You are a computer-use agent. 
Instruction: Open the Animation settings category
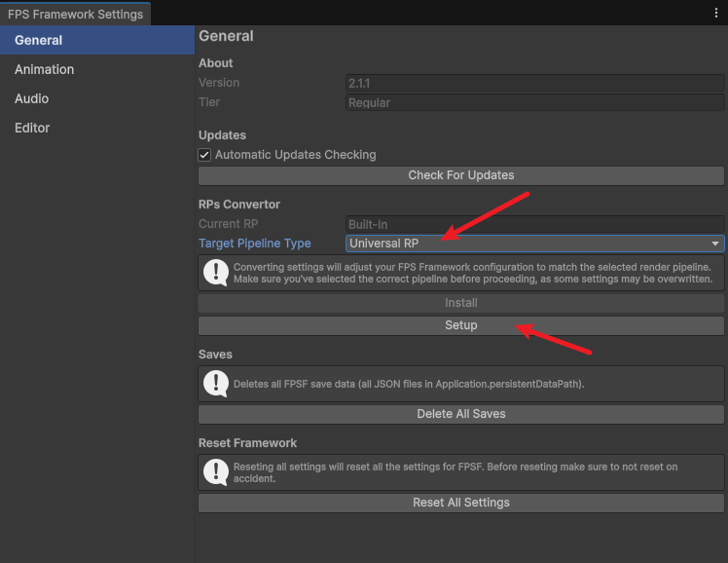point(97,69)
